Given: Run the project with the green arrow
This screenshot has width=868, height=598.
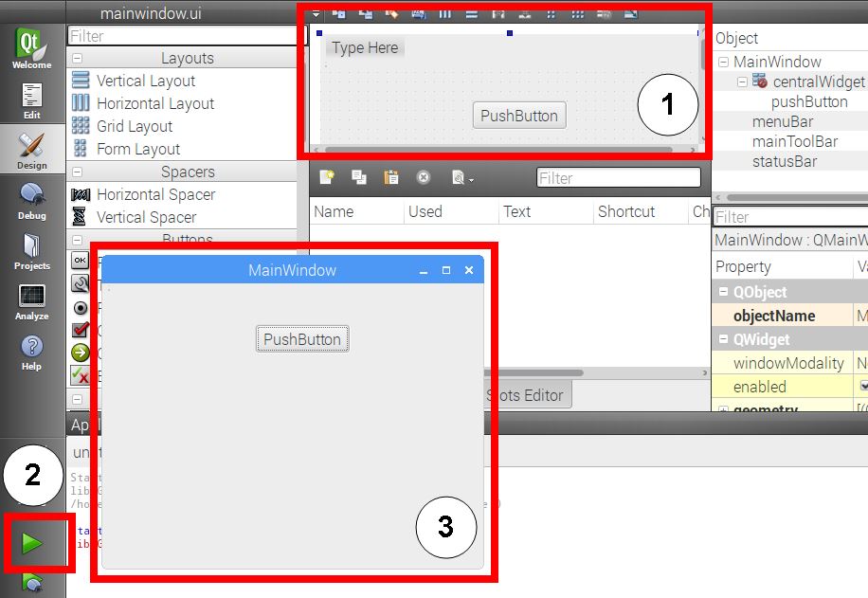Looking at the screenshot, I should (31, 543).
